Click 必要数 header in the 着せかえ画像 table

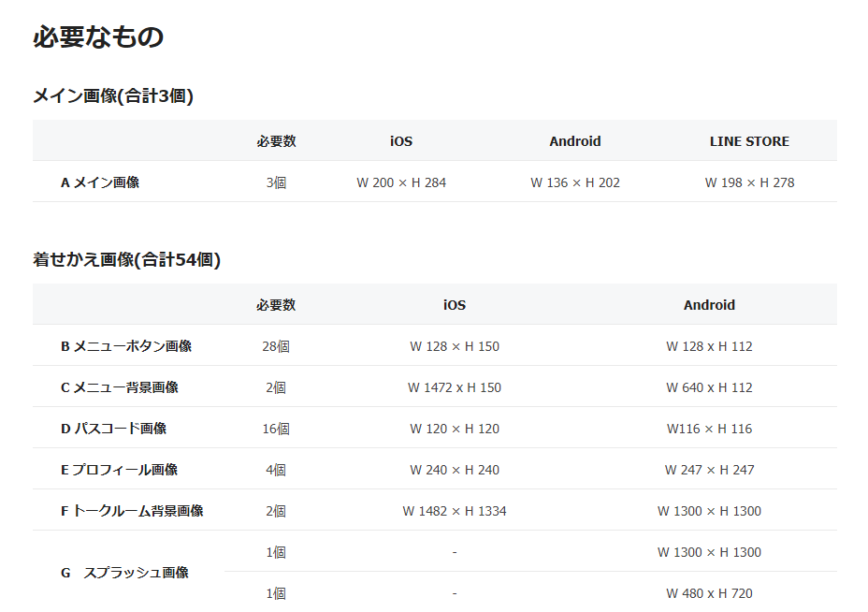pos(276,305)
